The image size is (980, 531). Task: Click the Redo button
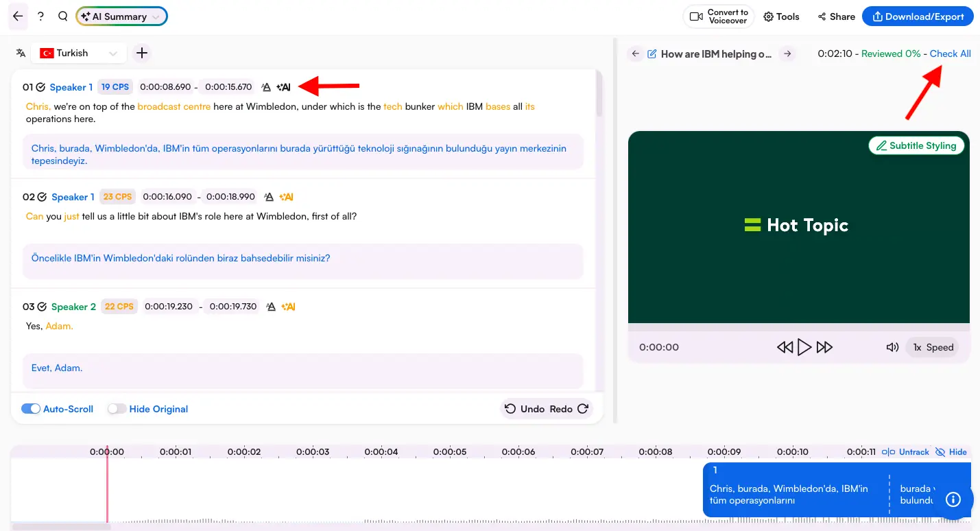point(569,409)
